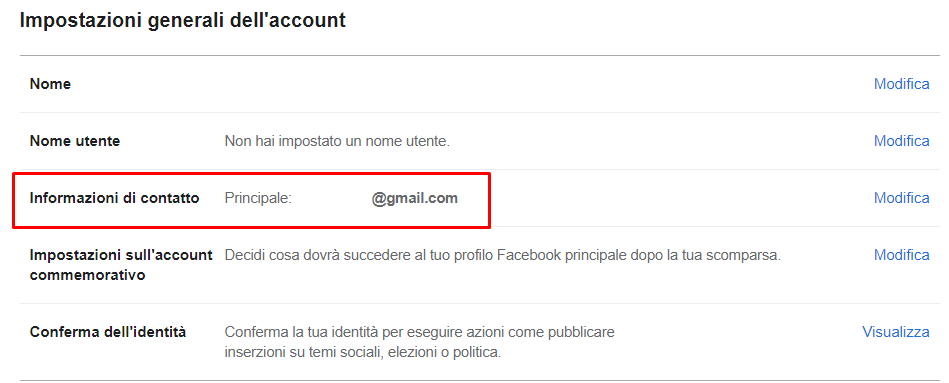Click Impostazioni sull'account commemorativo label
The height and width of the screenshot is (383, 949).
click(121, 265)
